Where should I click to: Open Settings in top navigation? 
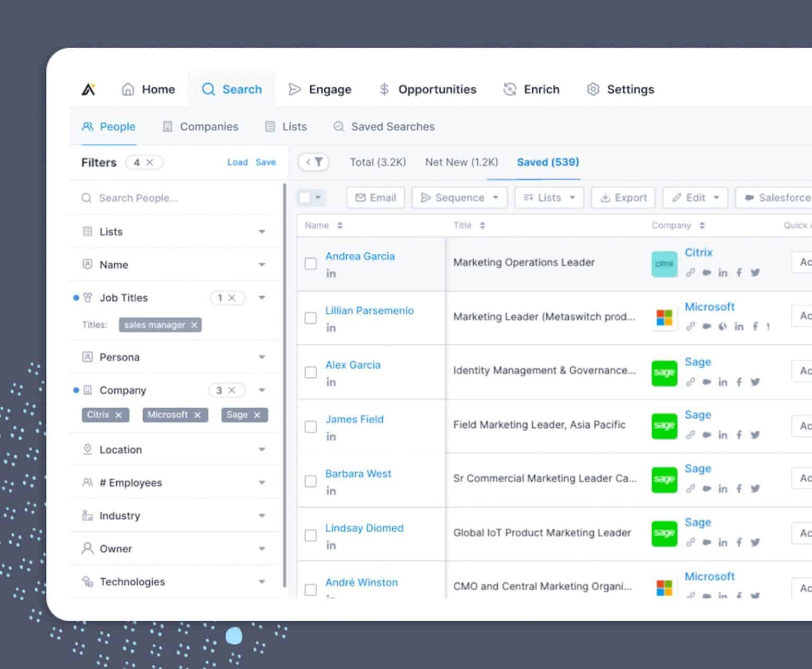pyautogui.click(x=621, y=89)
